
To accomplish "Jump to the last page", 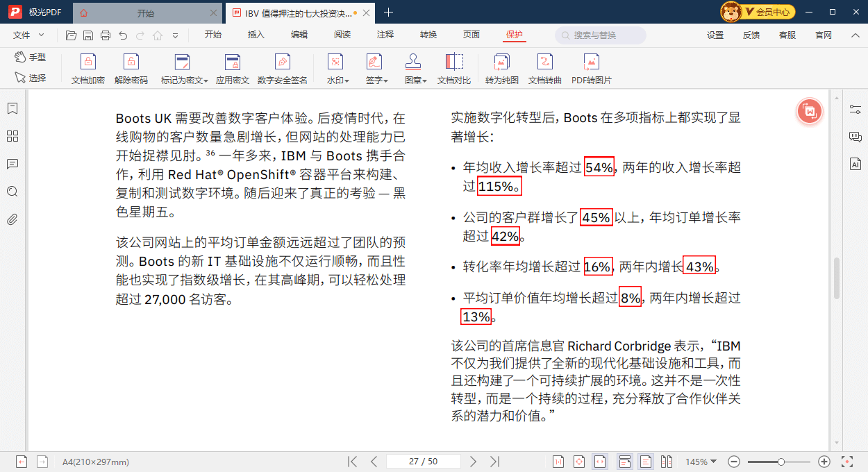I will [494, 462].
